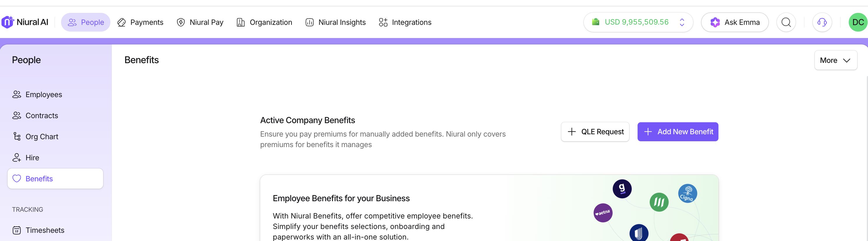Click the Ask Emma sparkle icon
868x241 pixels.
(x=715, y=22)
